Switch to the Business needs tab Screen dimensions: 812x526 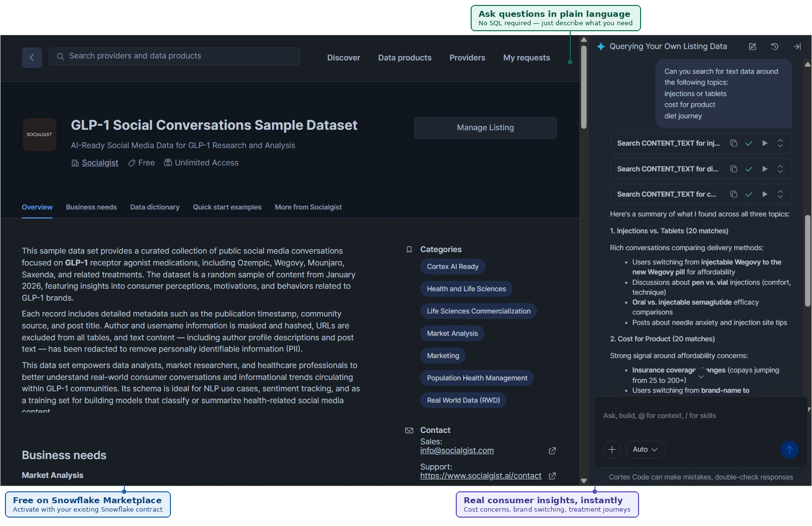(x=91, y=207)
